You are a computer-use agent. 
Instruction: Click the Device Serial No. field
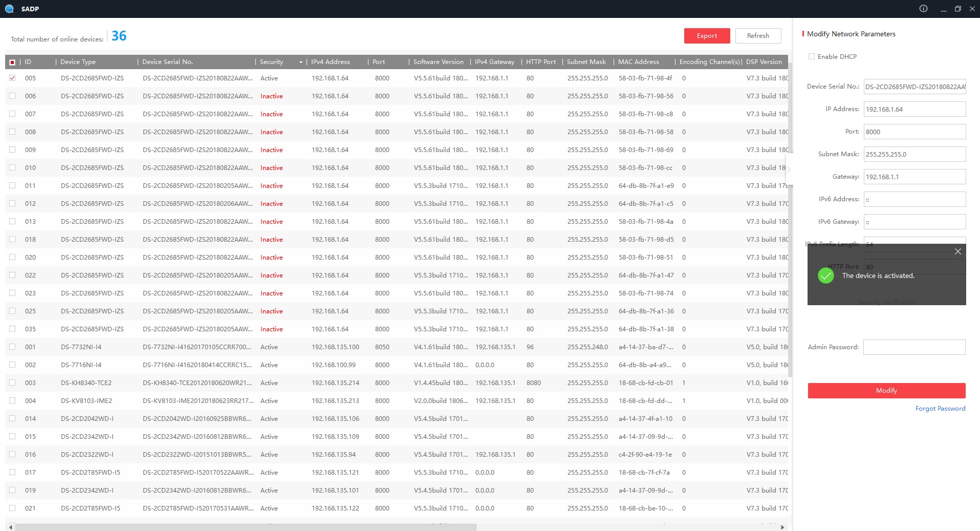(x=914, y=87)
